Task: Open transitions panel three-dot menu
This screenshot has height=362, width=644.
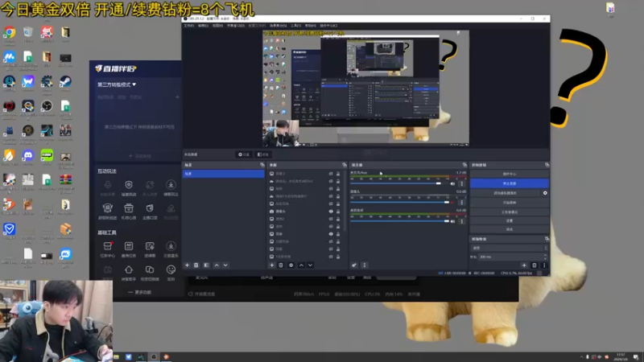Action: [544, 265]
